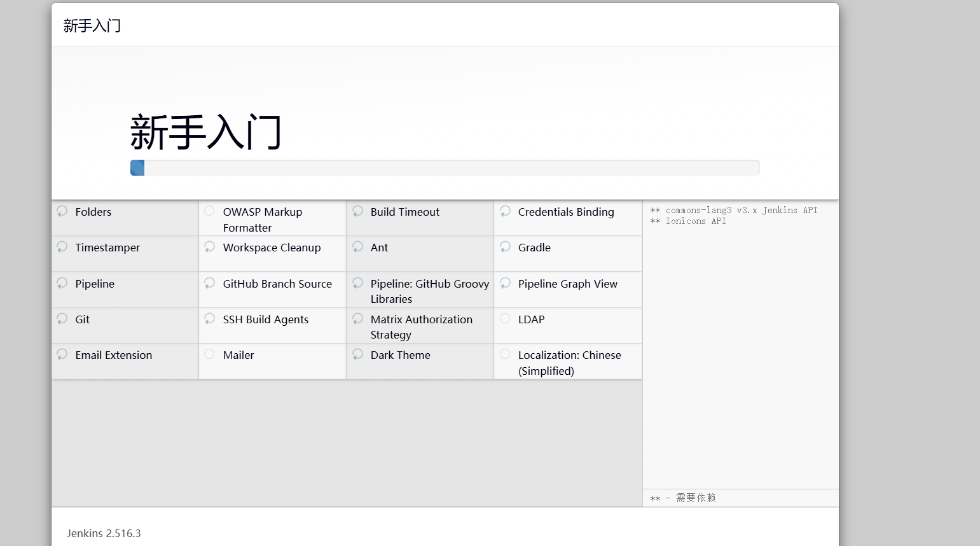Click the Ant plugin status icon
Screen dimensions: 980x546
tap(357, 246)
